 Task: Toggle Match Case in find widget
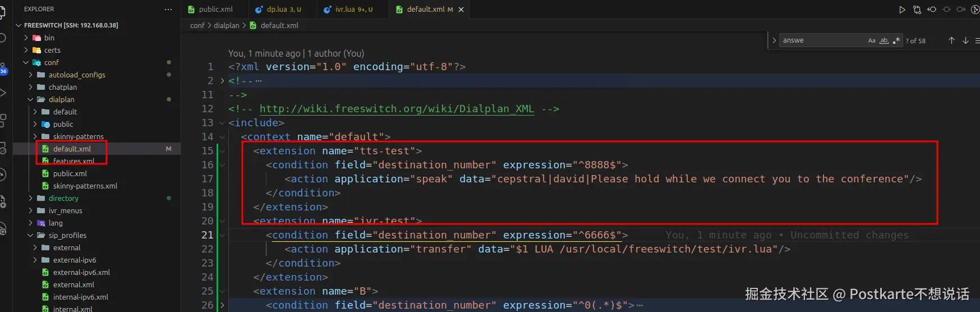tap(872, 40)
